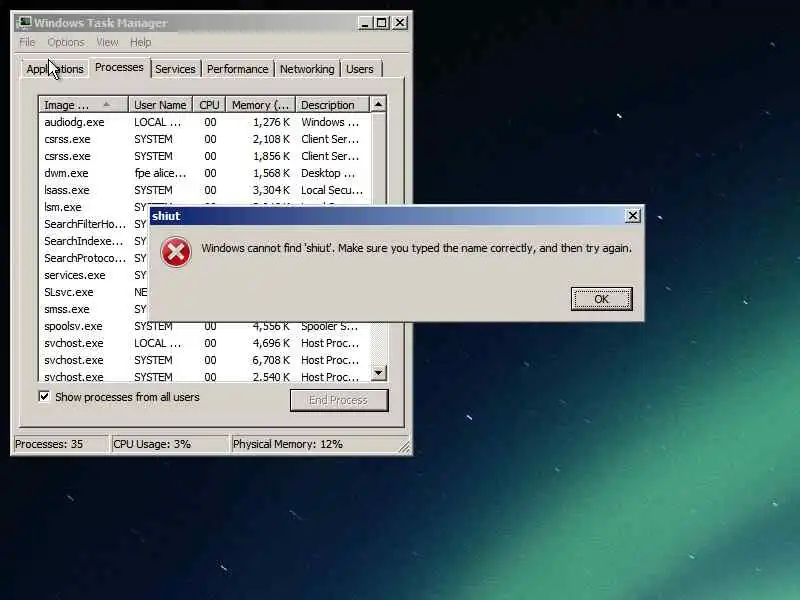Select the svchost.exe row using 6,708 K
The height and width of the screenshot is (600, 800).
(205, 360)
